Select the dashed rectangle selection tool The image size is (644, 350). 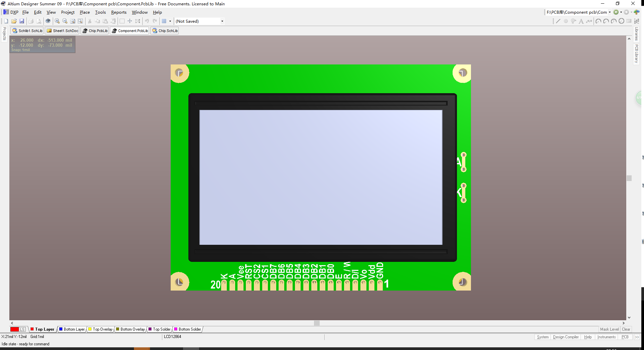click(122, 21)
